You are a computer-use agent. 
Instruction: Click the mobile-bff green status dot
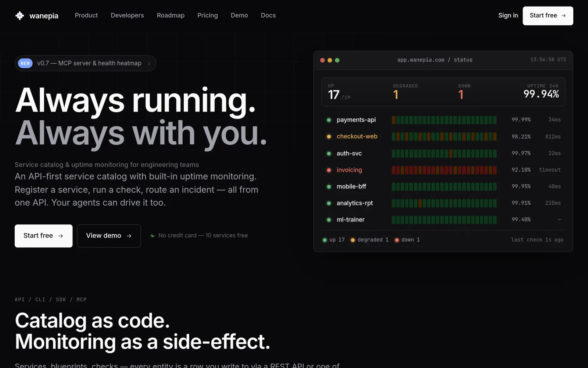(329, 187)
